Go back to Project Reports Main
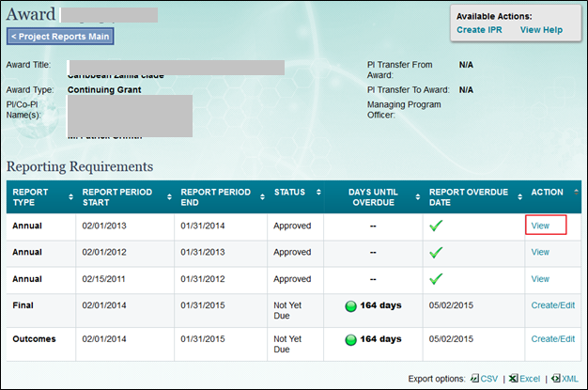Screen dimensions: 588x390 click(61, 37)
